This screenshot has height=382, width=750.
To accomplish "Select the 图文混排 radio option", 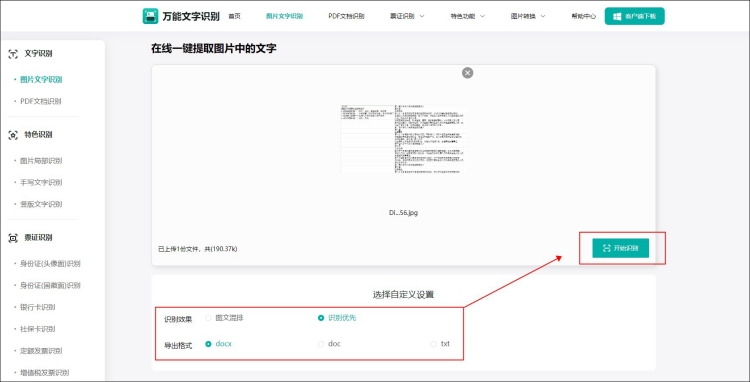I will [208, 318].
